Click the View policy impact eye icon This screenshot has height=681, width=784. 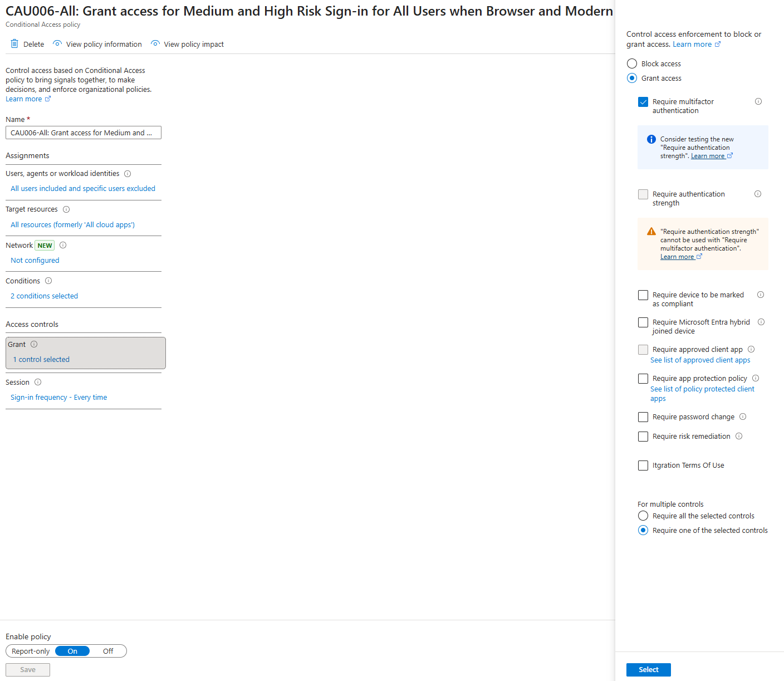point(155,44)
